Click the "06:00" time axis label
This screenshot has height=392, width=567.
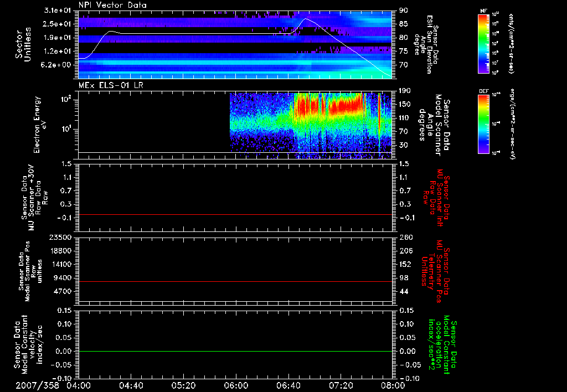(236, 385)
